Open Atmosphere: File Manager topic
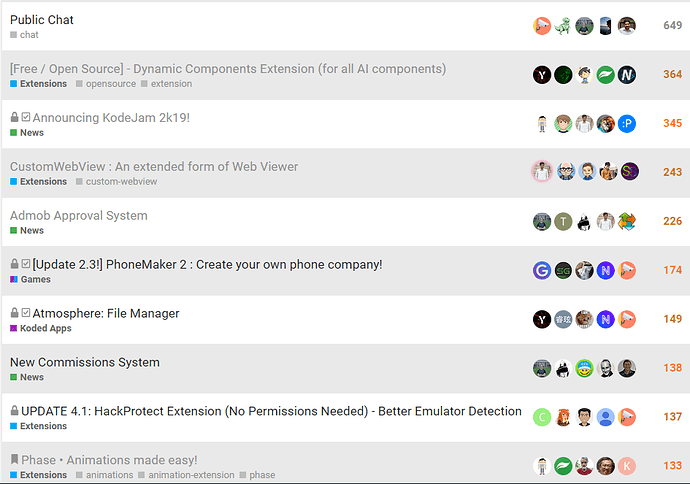This screenshot has height=484, width=690. coord(106,313)
